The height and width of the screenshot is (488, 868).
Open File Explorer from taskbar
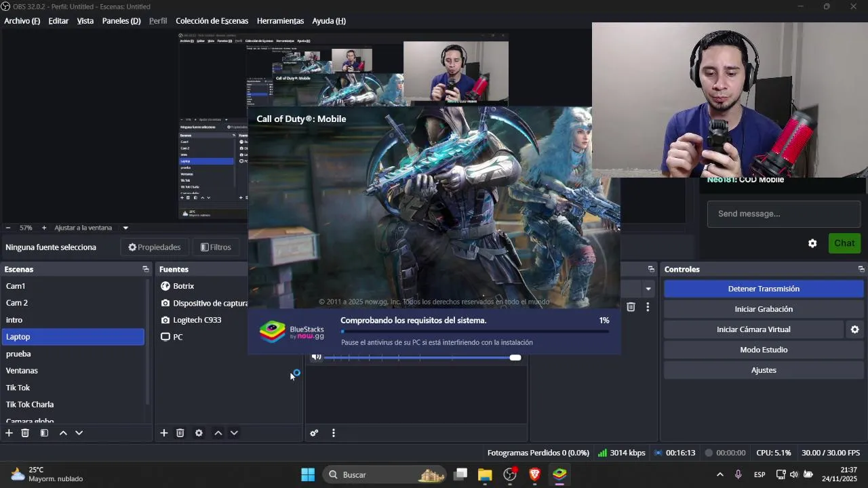click(x=485, y=474)
